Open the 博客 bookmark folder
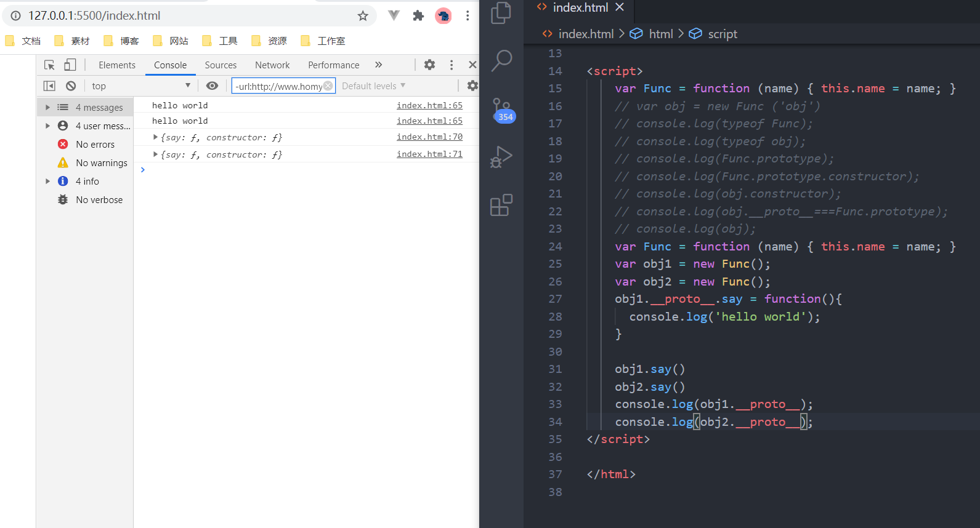This screenshot has width=980, height=528. [x=121, y=41]
